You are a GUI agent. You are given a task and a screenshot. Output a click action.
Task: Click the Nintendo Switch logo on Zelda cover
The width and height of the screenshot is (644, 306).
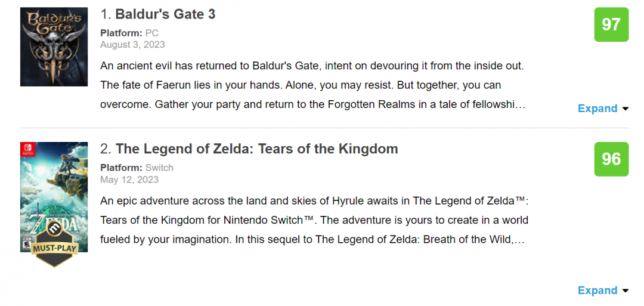[x=27, y=149]
